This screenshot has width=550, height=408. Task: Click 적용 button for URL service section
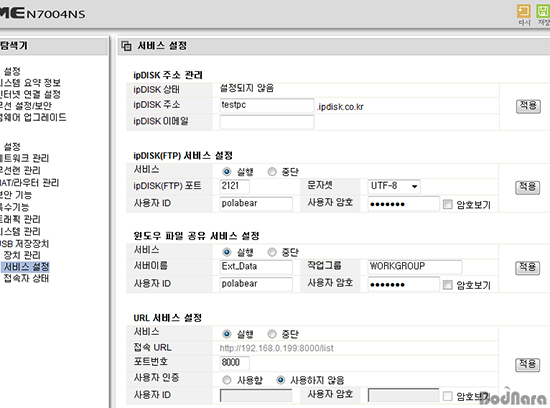coord(528,364)
